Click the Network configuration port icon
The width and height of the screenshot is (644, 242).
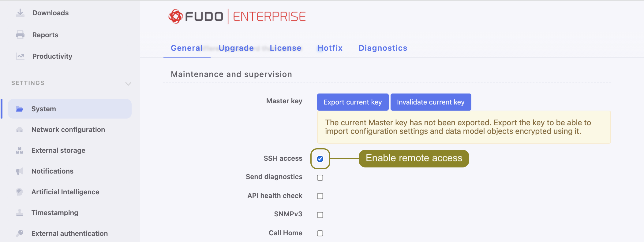tap(20, 130)
